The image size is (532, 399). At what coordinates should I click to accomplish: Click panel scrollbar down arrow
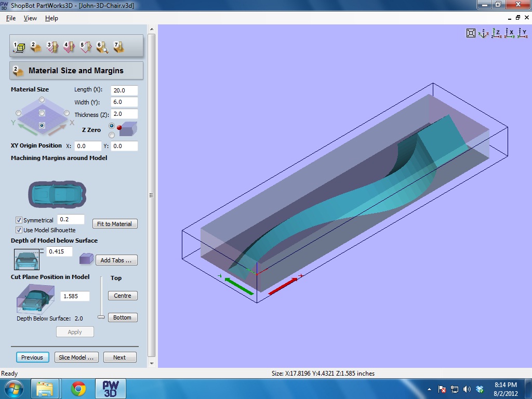pos(152,363)
